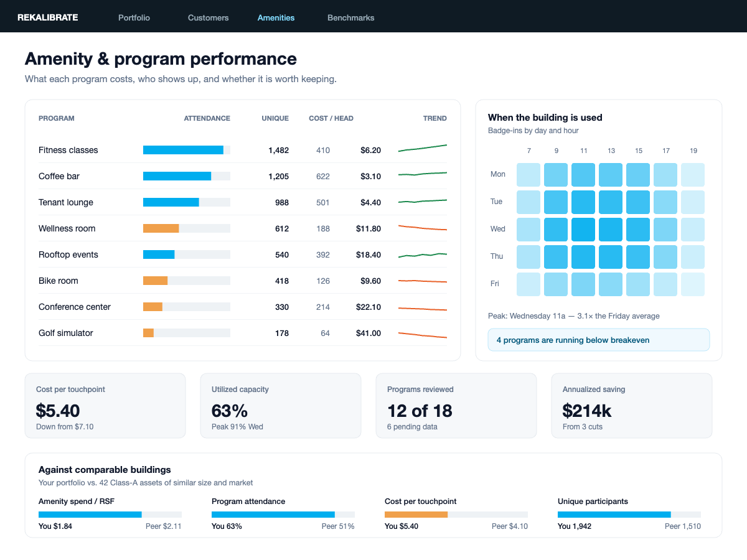This screenshot has width=747, height=560.
Task: Click the $18.40 cost per head value
Action: (x=367, y=254)
